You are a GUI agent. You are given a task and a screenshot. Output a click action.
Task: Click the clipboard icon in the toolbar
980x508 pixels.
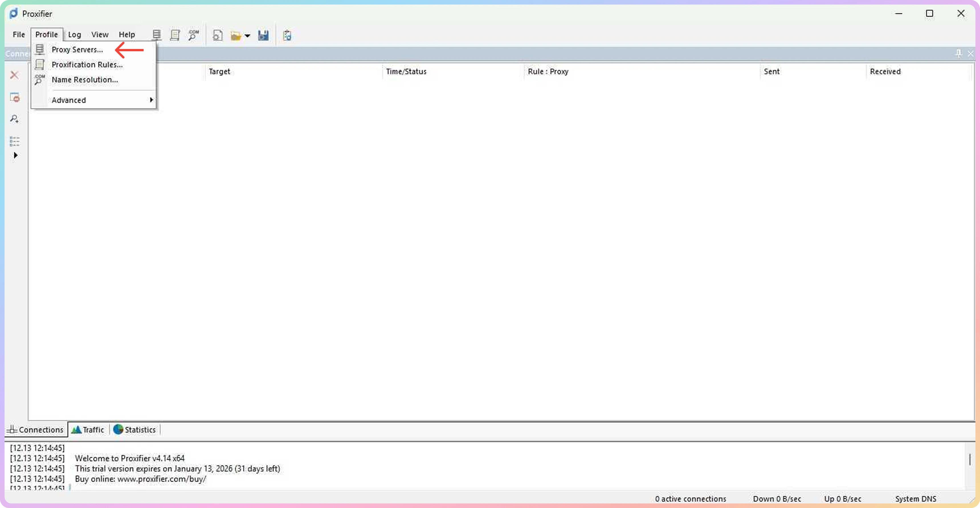coord(287,36)
